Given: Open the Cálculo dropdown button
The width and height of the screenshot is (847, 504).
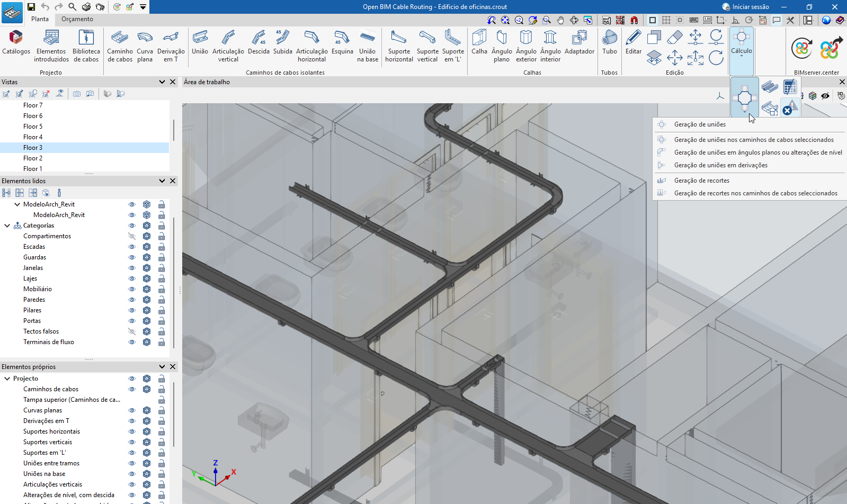Looking at the screenshot, I should (741, 51).
